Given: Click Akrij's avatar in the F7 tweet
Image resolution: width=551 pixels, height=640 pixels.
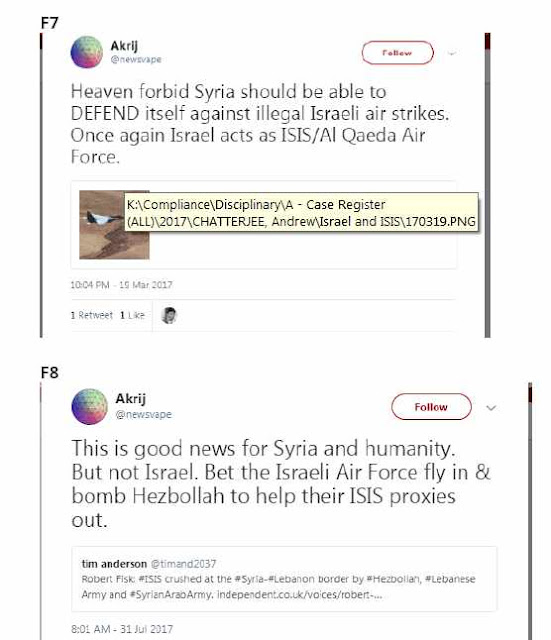Looking at the screenshot, I should pyautogui.click(x=87, y=52).
